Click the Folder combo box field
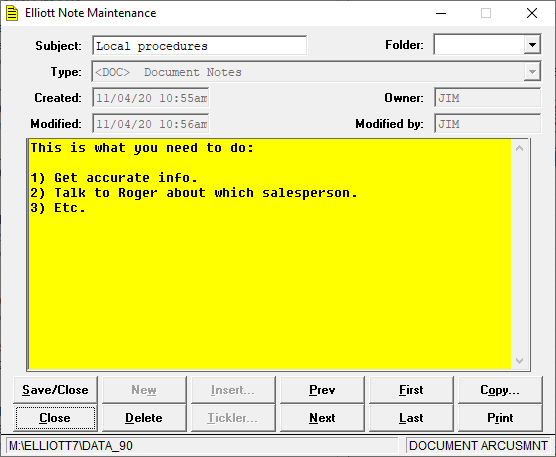This screenshot has width=556, height=457. (487, 45)
